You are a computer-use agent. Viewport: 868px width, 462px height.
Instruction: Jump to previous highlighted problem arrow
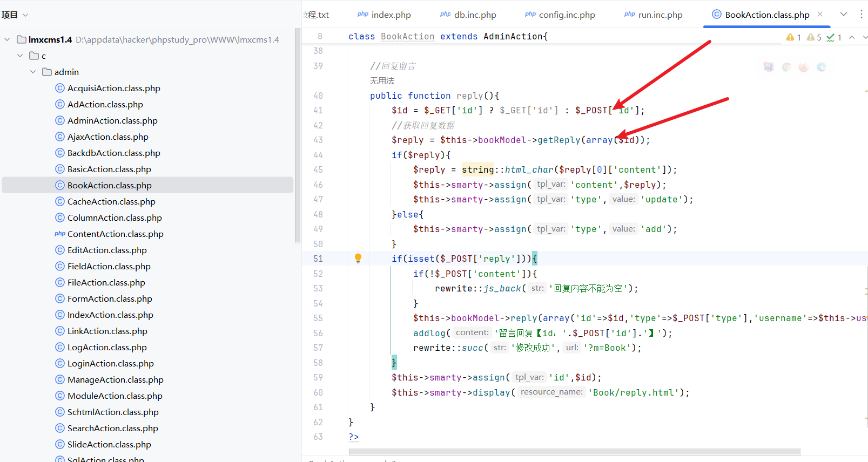coord(852,37)
